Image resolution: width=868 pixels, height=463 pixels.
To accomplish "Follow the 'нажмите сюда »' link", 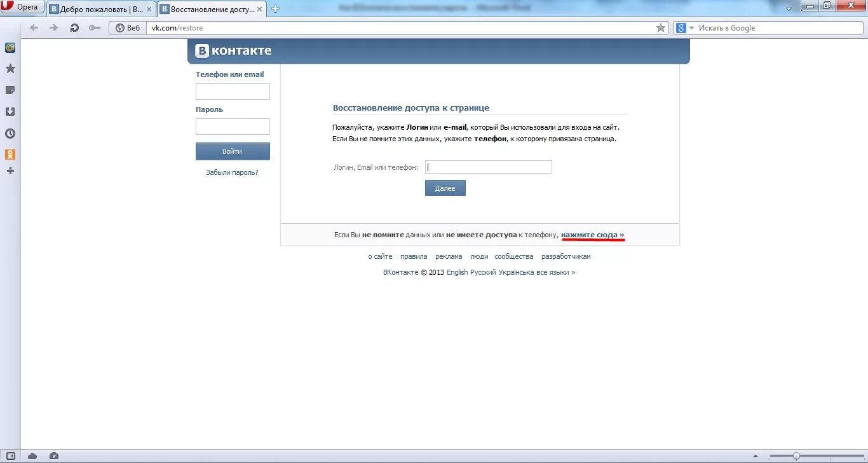I will 593,235.
